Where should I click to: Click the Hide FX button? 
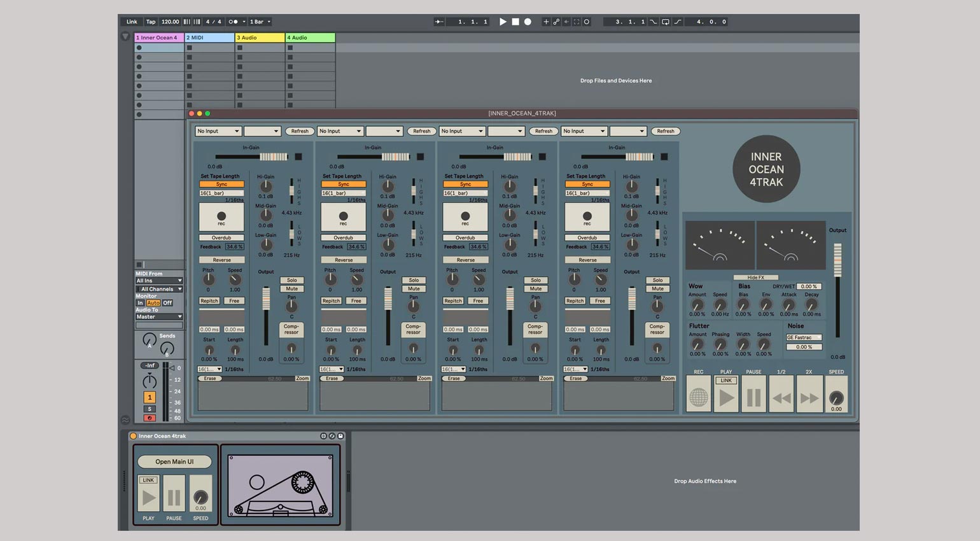click(755, 278)
